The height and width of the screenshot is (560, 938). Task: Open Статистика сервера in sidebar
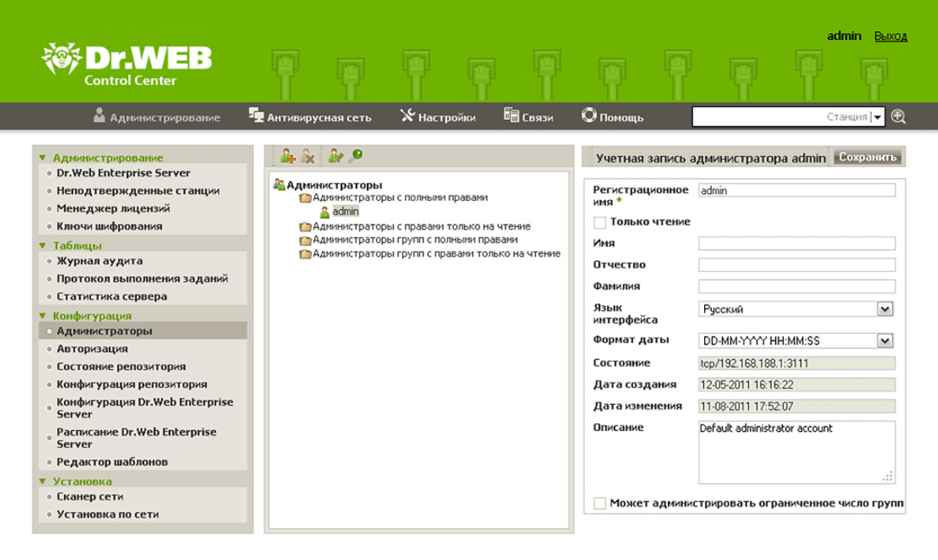click(112, 297)
